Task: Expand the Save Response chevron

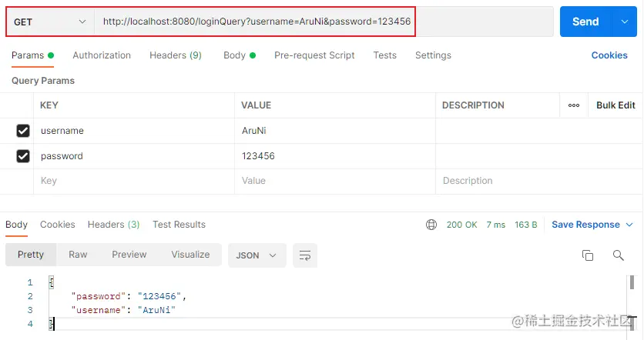Action: tap(629, 225)
